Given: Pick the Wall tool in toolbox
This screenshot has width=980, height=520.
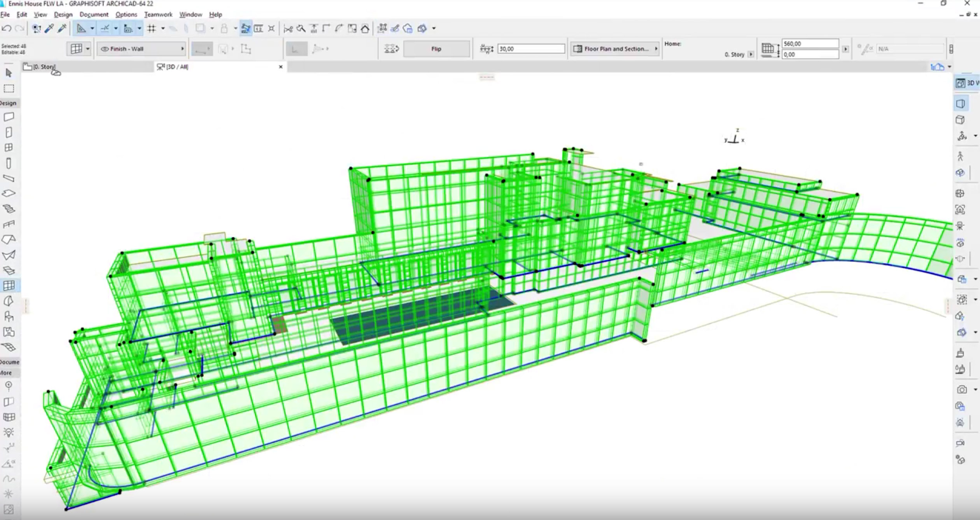Looking at the screenshot, I should click(x=9, y=117).
